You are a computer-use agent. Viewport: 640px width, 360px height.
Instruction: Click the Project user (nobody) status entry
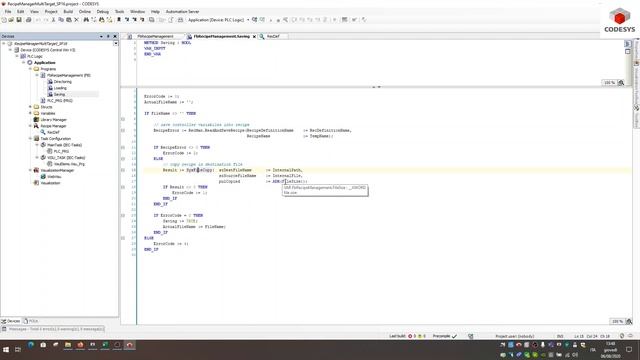click(515, 336)
